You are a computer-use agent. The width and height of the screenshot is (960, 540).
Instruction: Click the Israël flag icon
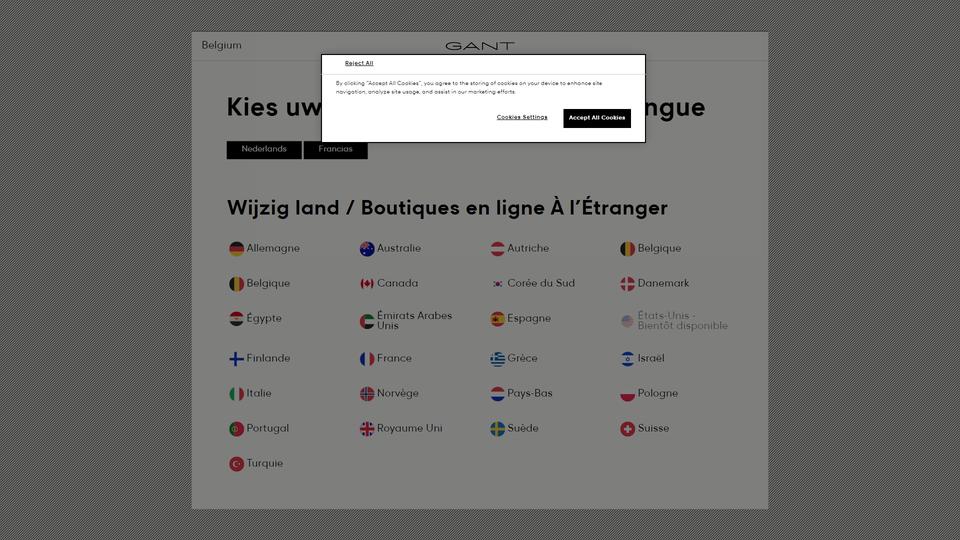[x=628, y=359]
